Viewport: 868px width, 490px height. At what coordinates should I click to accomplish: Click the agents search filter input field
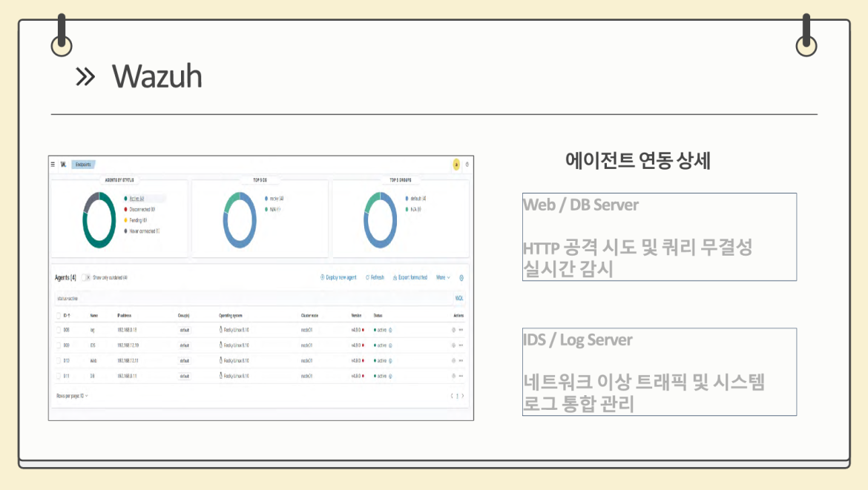[x=254, y=299]
